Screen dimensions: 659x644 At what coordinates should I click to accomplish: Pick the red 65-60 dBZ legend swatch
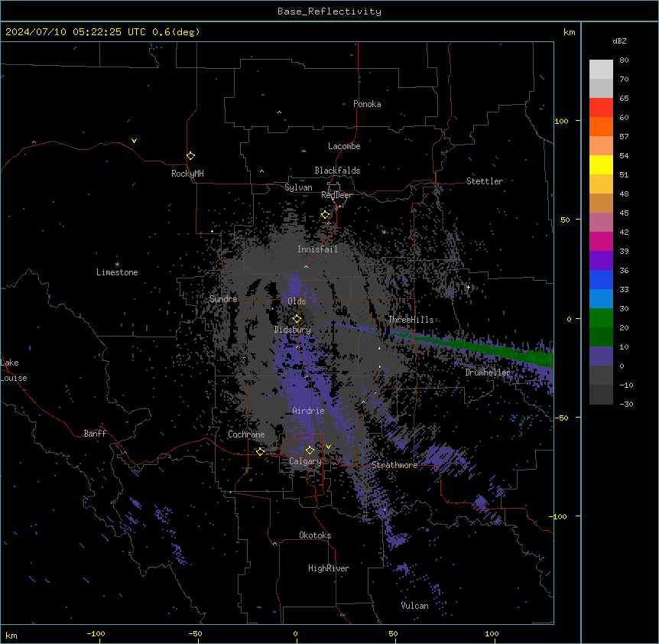point(601,108)
